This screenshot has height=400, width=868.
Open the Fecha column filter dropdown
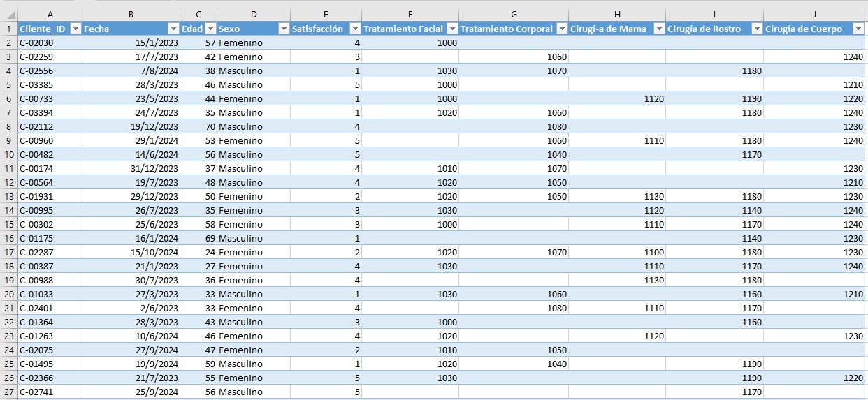click(173, 29)
